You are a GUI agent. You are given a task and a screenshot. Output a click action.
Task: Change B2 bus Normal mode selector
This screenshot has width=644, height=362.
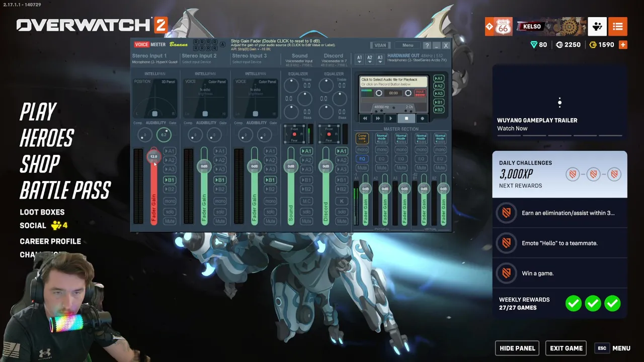[x=440, y=137]
